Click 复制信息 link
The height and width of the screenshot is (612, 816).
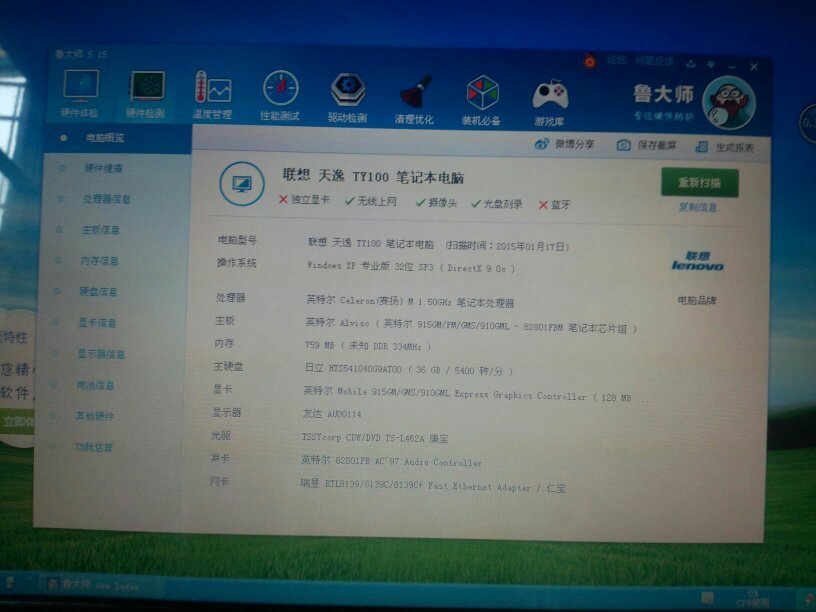coord(697,208)
